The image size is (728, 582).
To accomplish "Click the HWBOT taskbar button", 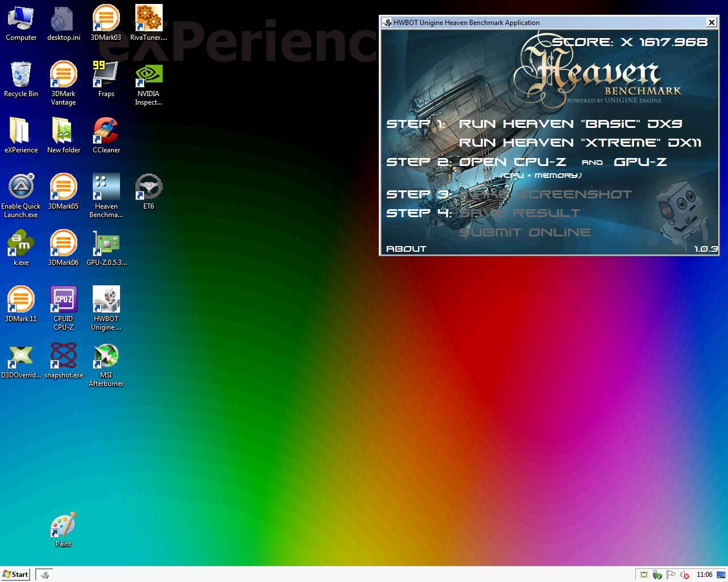I will 44,574.
